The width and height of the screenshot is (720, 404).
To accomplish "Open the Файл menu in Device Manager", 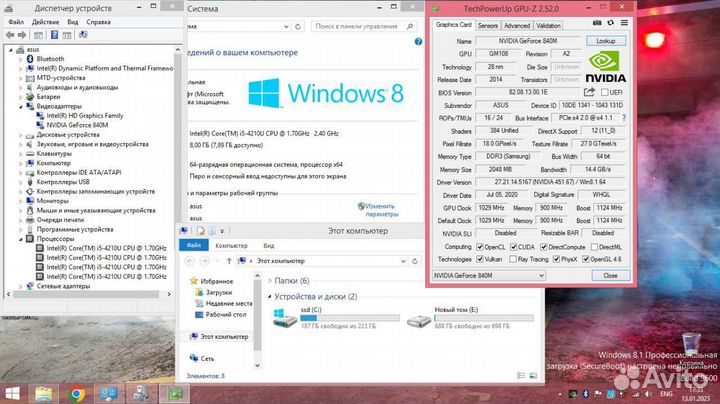I will [x=16, y=22].
